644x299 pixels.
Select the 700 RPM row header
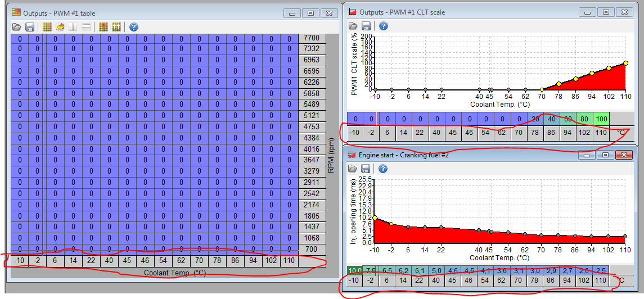(x=311, y=249)
